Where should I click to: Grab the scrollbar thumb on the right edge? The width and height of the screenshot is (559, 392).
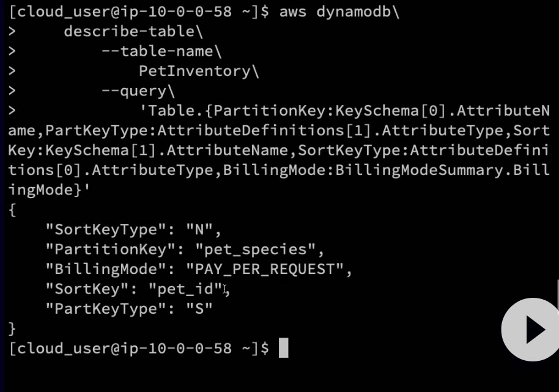coord(557,294)
